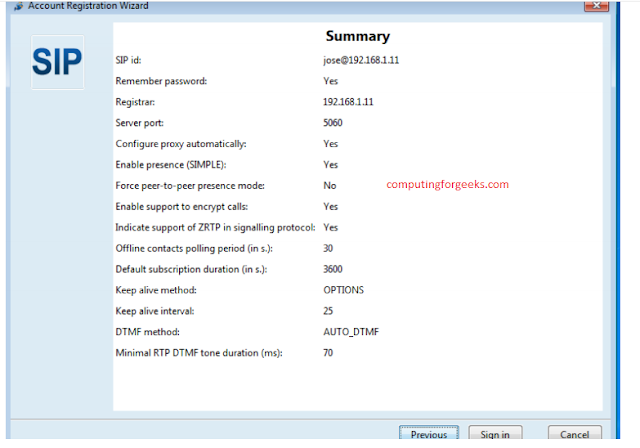Click the 'Indicate support of ZRTP' label
This screenshot has width=640, height=448.
coord(215,227)
